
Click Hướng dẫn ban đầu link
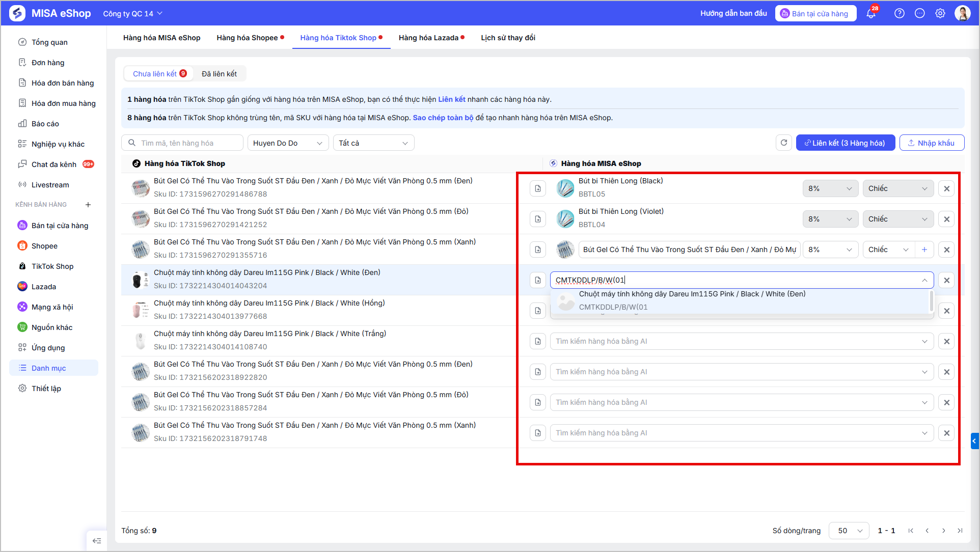click(x=733, y=14)
